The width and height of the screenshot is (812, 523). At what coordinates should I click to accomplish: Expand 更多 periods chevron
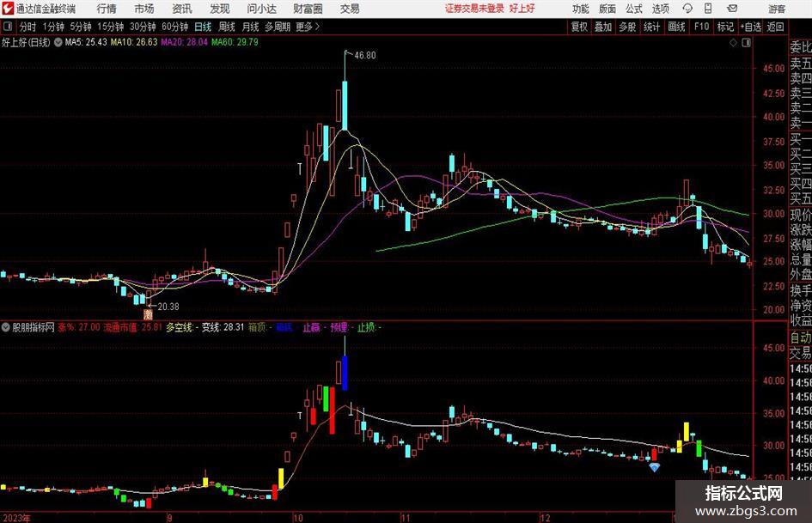pyautogui.click(x=308, y=27)
